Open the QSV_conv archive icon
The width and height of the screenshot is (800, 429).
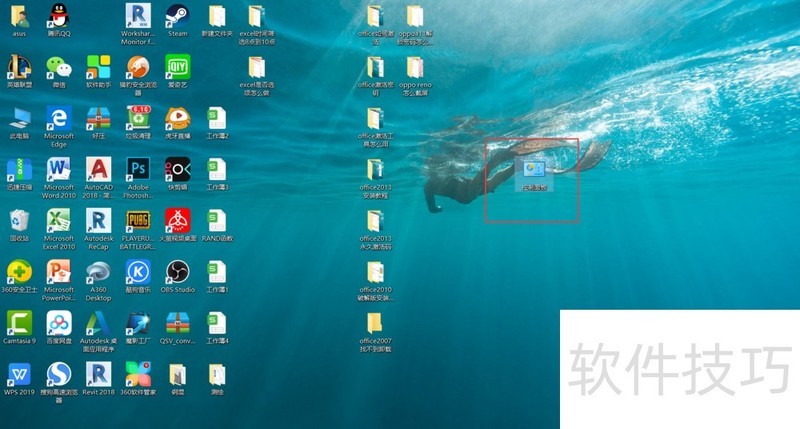click(x=178, y=323)
